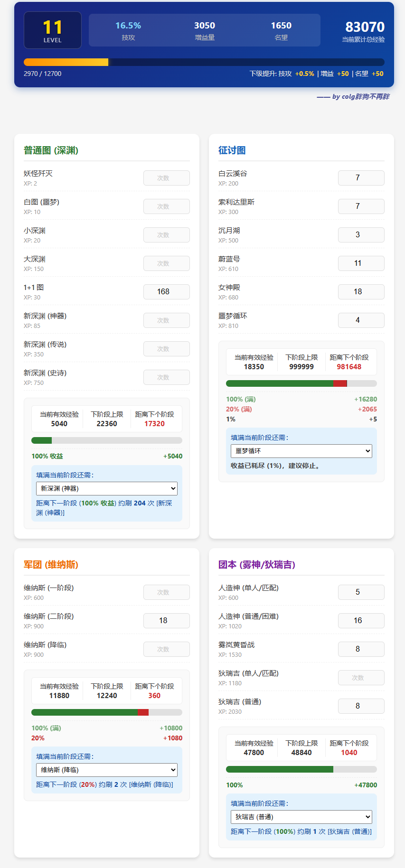This screenshot has height=868, width=405.
Task: Open the 维纳斯 (降临) select dropdown
Action: click(x=106, y=770)
